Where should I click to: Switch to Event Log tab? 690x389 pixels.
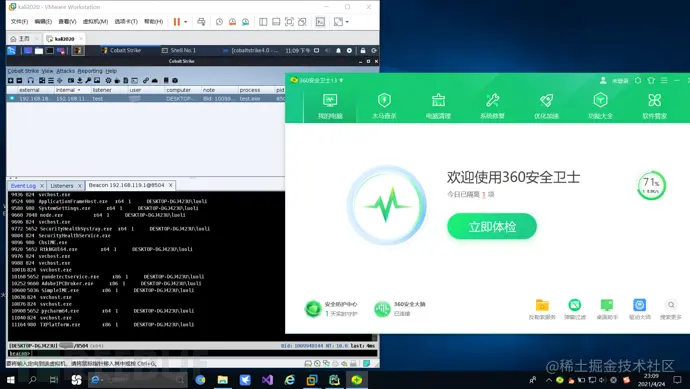coord(23,186)
